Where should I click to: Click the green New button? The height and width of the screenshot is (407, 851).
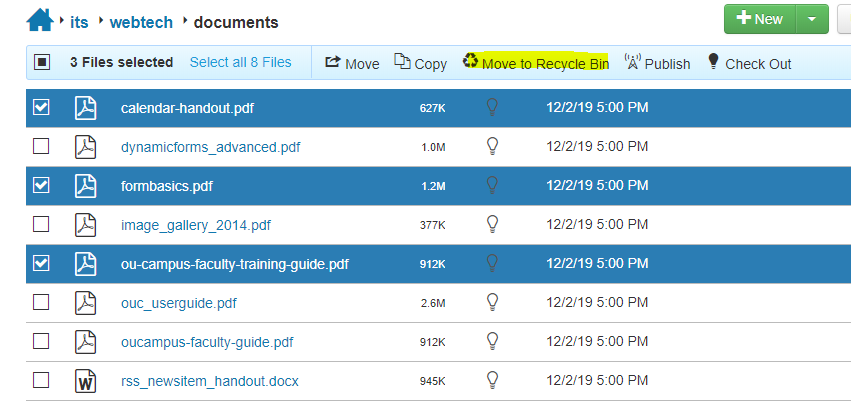tap(760, 19)
